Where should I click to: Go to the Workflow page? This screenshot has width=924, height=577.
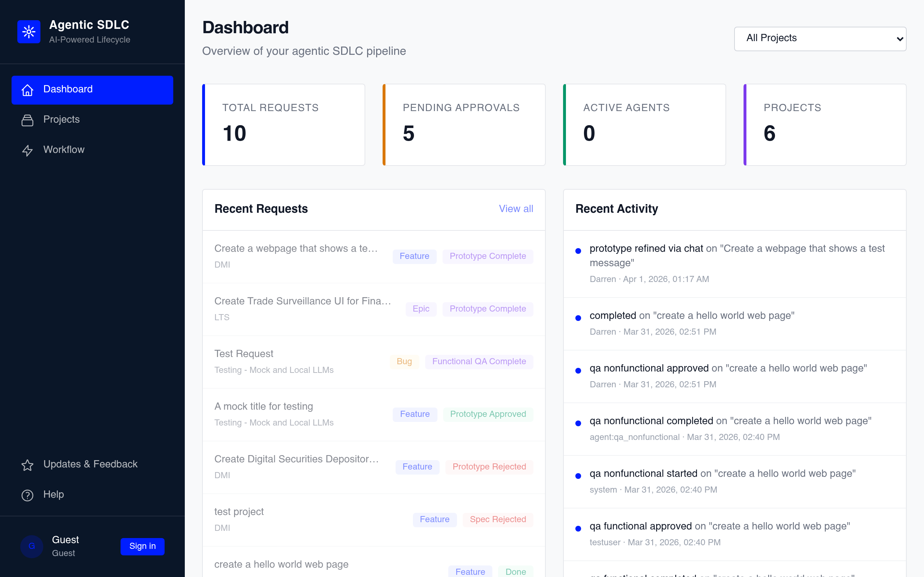64,150
